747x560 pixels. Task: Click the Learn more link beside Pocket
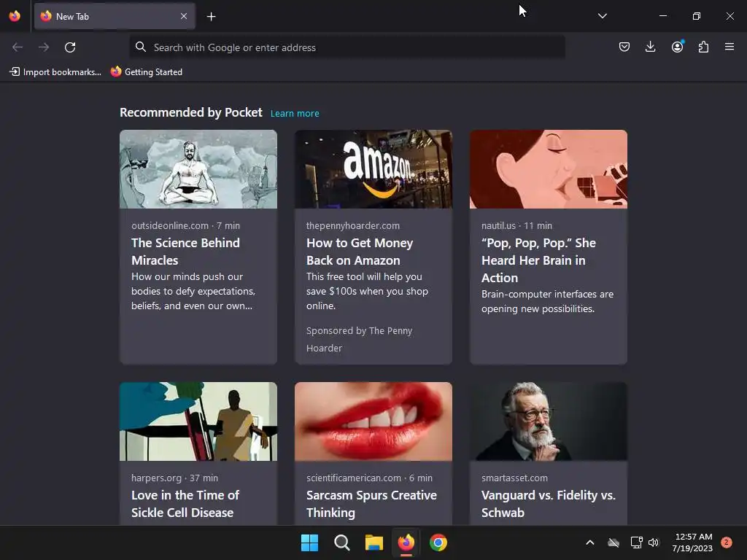pos(295,113)
